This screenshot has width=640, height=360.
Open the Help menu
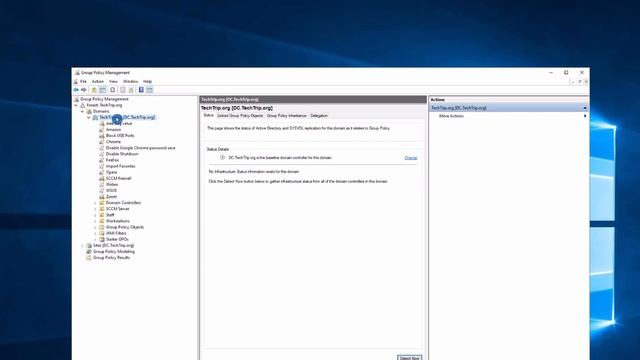pyautogui.click(x=147, y=82)
